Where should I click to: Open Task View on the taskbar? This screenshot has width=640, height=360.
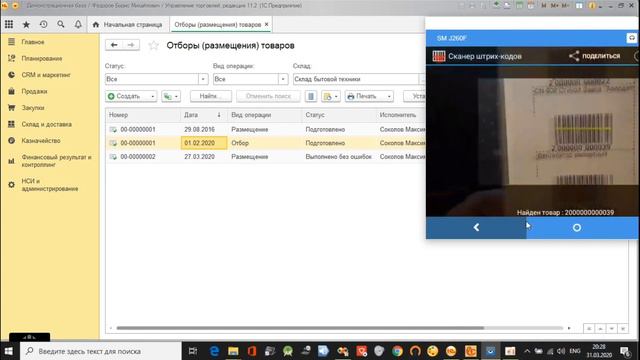pos(193,351)
